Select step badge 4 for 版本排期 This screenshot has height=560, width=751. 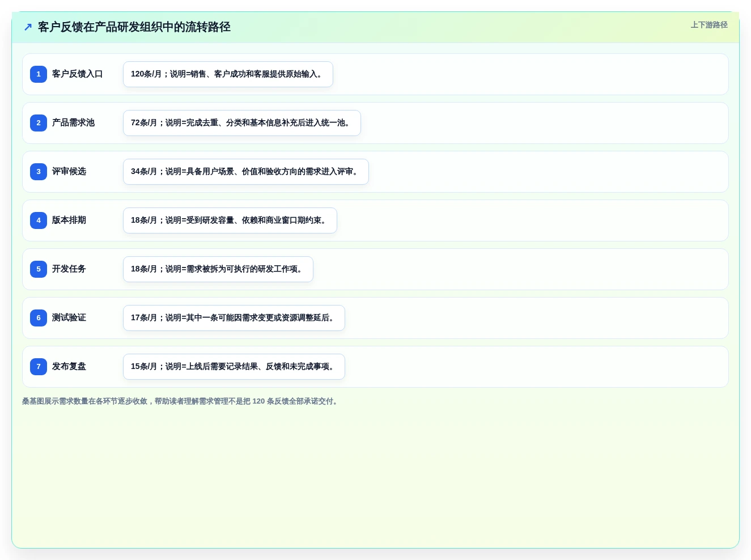(39, 220)
